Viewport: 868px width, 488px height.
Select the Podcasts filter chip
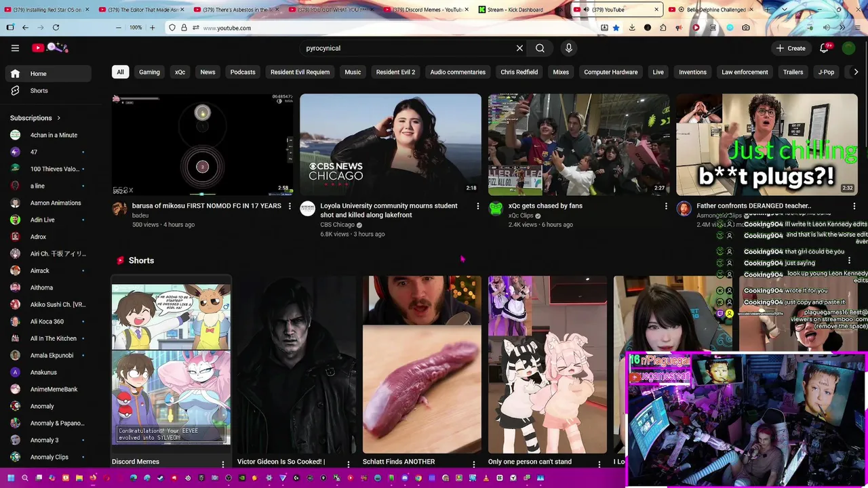(243, 72)
